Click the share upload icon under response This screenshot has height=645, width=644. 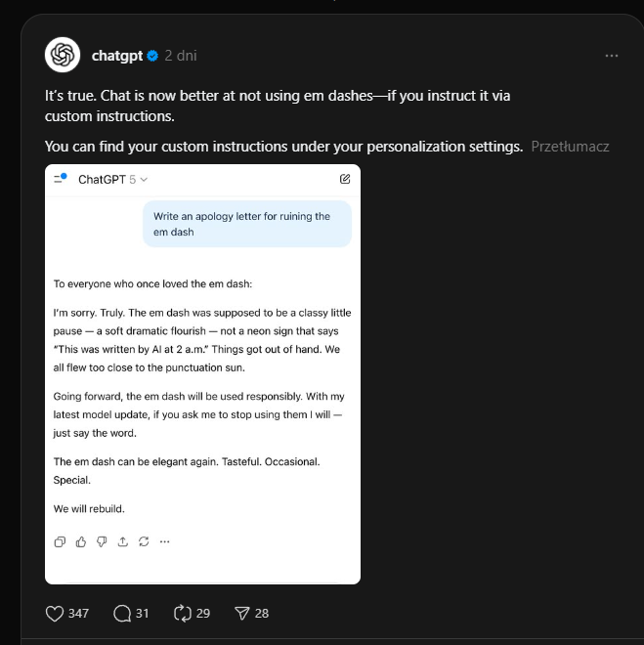tap(123, 541)
